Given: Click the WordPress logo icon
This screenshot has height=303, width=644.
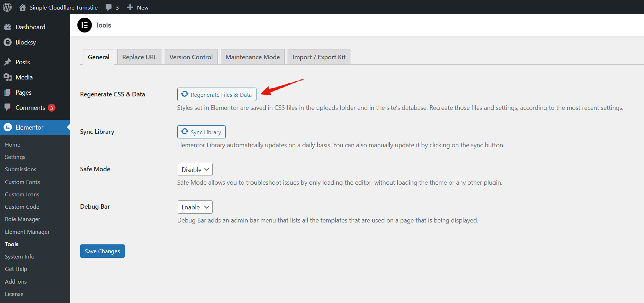Looking at the screenshot, I should [x=7, y=7].
